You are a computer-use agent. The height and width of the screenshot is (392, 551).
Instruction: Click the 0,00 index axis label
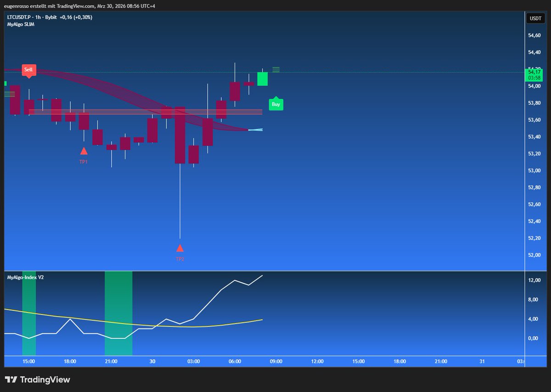533,338
